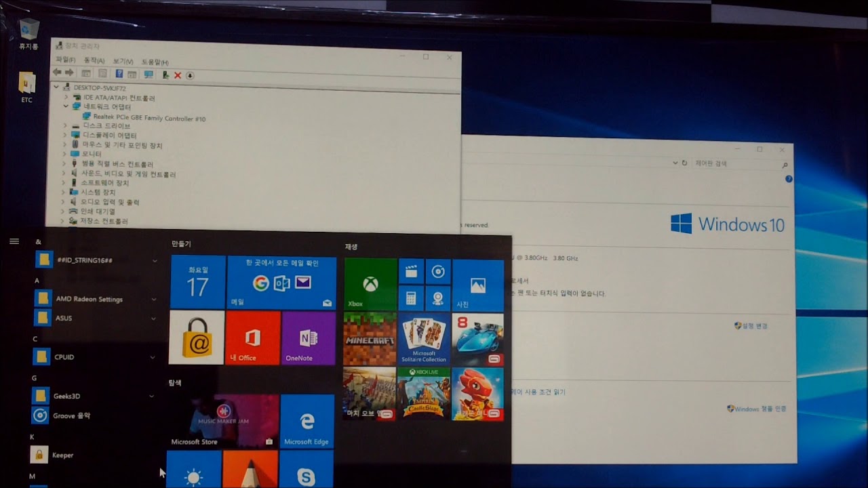Open the Movies & TV clapperboard tile
The width and height of the screenshot is (868, 488).
[411, 271]
